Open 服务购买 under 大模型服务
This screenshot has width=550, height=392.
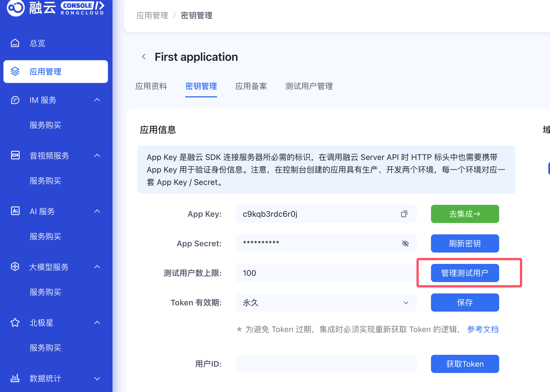point(45,292)
